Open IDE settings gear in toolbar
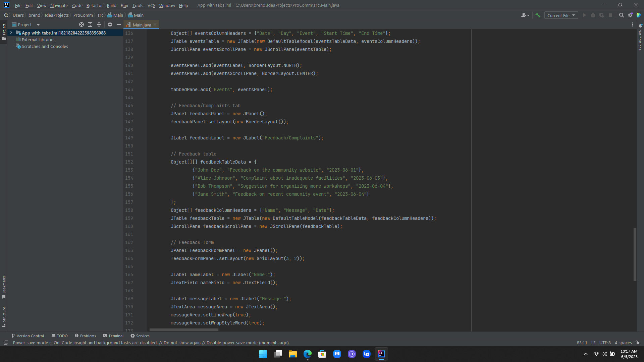The width and height of the screenshot is (644, 362). (630, 15)
